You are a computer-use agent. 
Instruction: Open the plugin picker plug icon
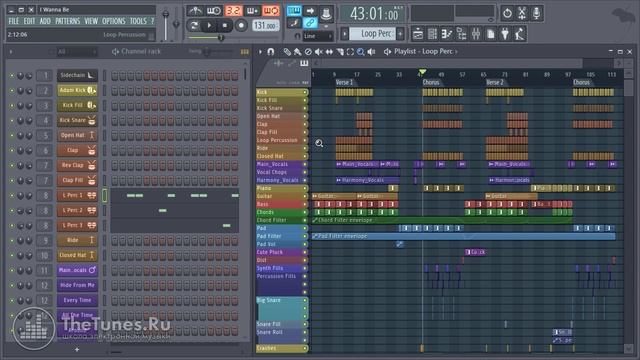point(505,34)
